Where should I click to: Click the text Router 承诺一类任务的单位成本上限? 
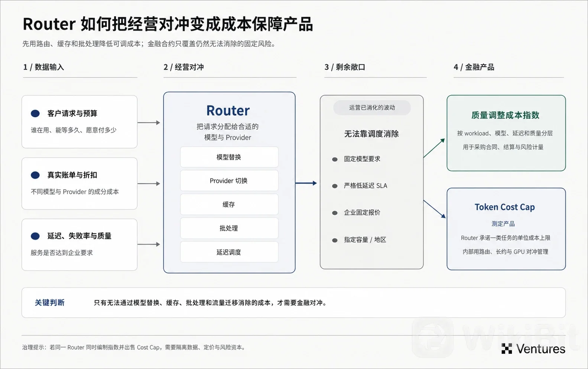[506, 238]
